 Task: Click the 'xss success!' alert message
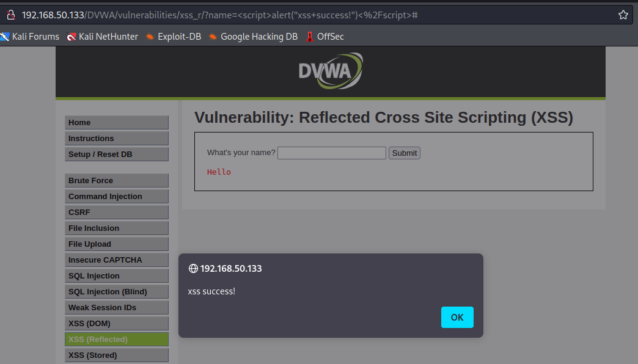[x=211, y=291]
